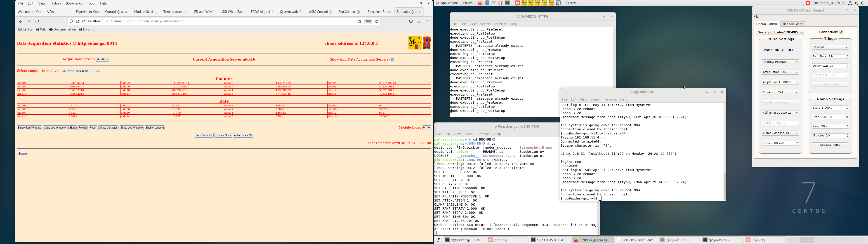Open screenshot tool launcher in top panel
The image size is (868, 244).
[x=558, y=3]
